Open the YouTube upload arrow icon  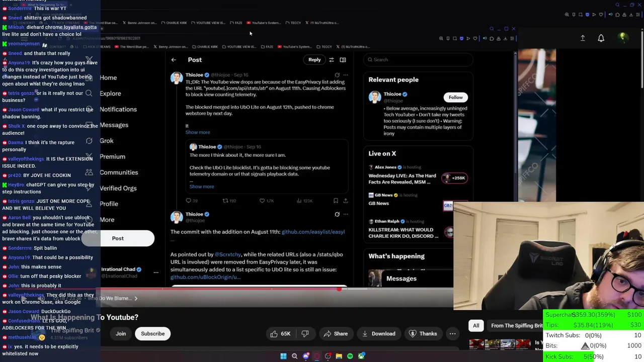click(583, 38)
